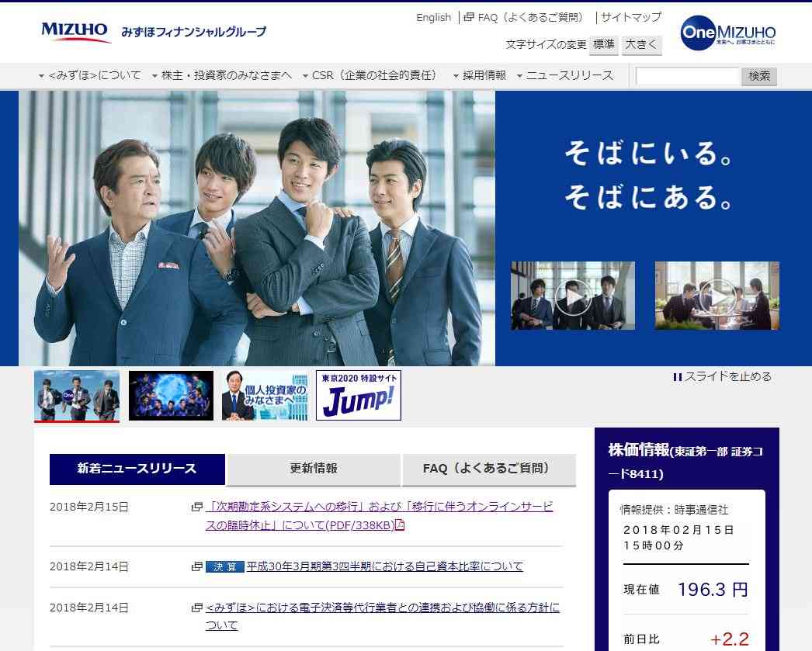Switch to the 更新情報 tab
The height and width of the screenshot is (651, 812).
coord(314,469)
